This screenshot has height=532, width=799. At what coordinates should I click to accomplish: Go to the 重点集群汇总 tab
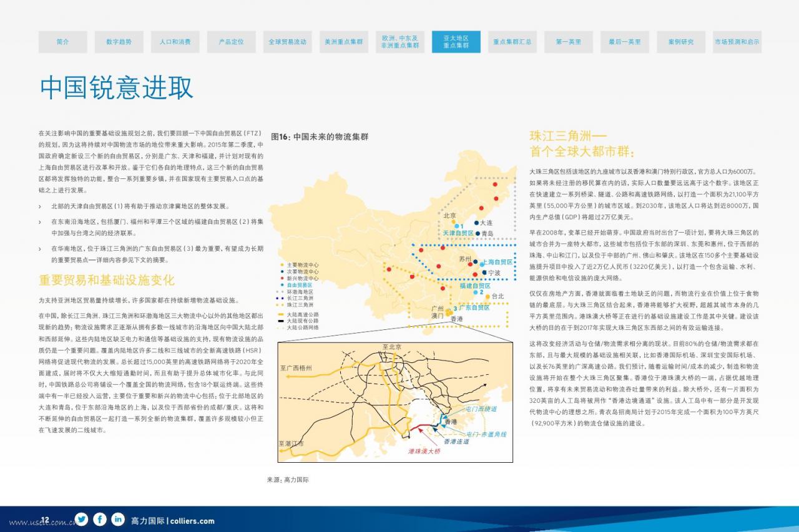coord(512,42)
